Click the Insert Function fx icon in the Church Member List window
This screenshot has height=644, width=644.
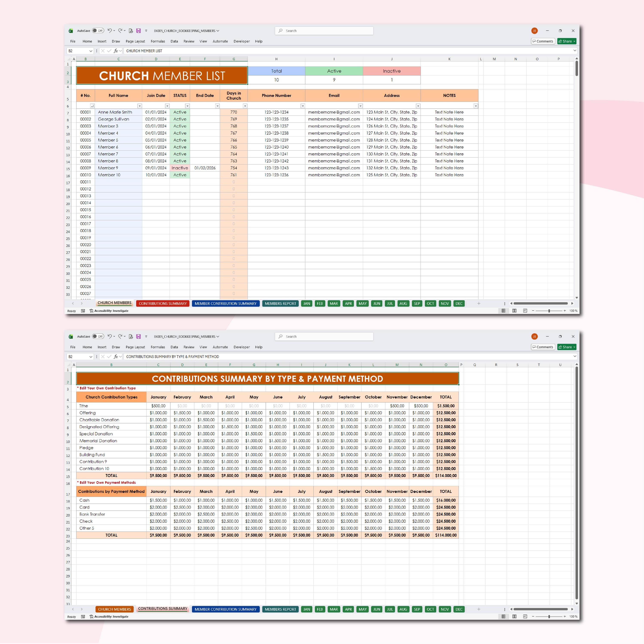(116, 51)
